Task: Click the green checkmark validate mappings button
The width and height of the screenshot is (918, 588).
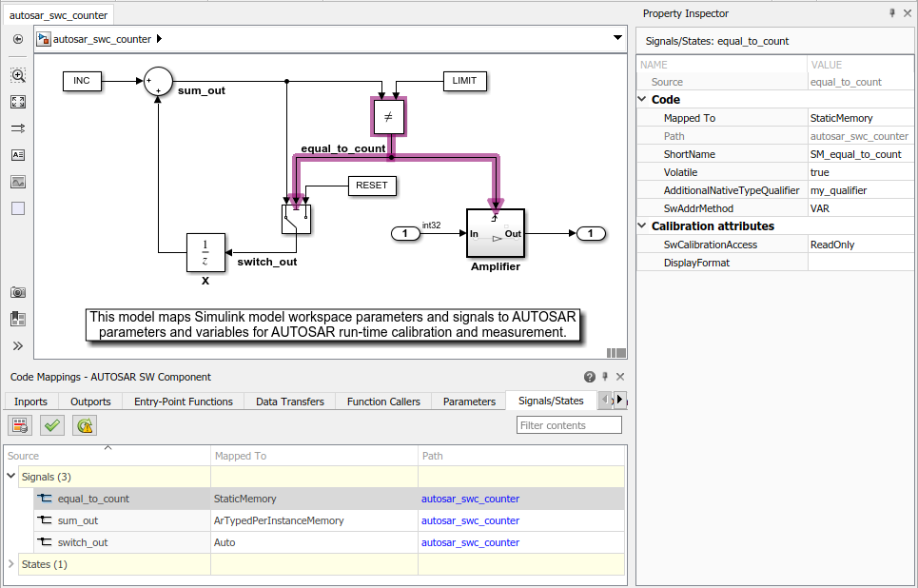Action: tap(52, 425)
